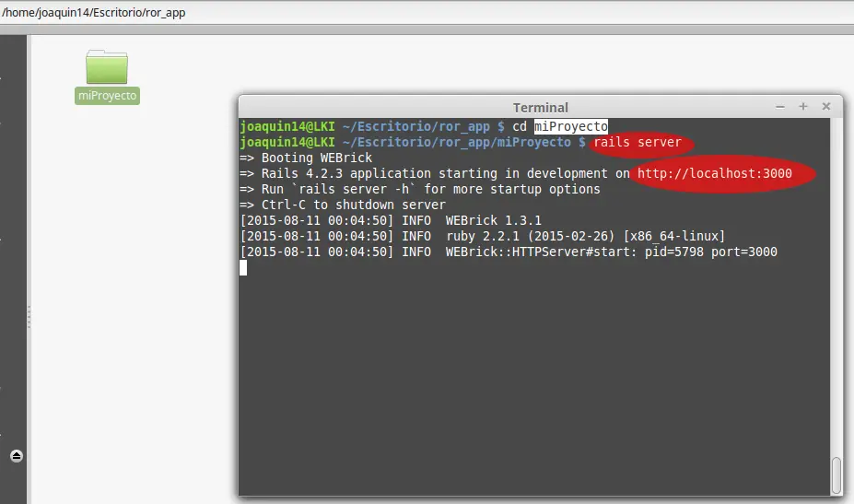Minimize the Terminal window
Image resolution: width=854 pixels, height=504 pixels.
click(x=780, y=107)
